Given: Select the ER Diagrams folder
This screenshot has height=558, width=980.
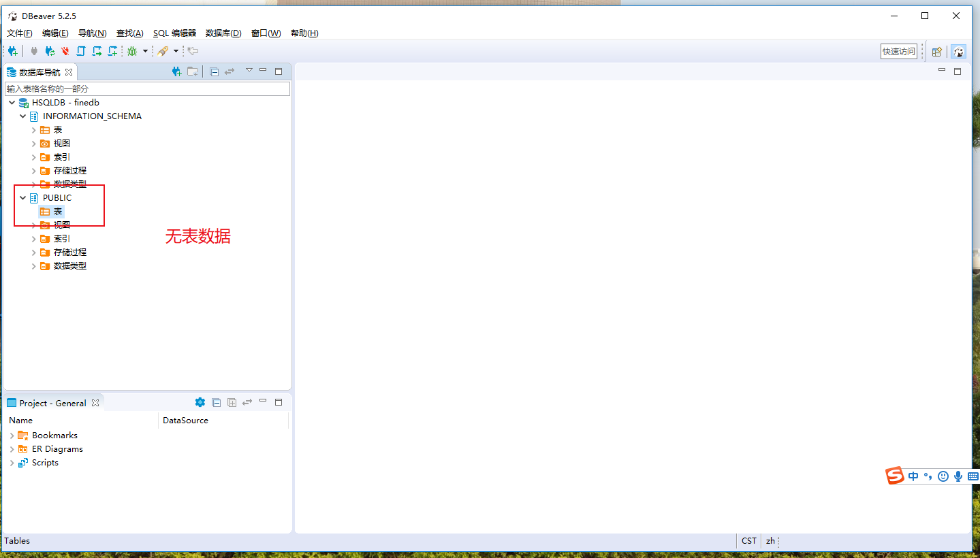Looking at the screenshot, I should [x=57, y=449].
